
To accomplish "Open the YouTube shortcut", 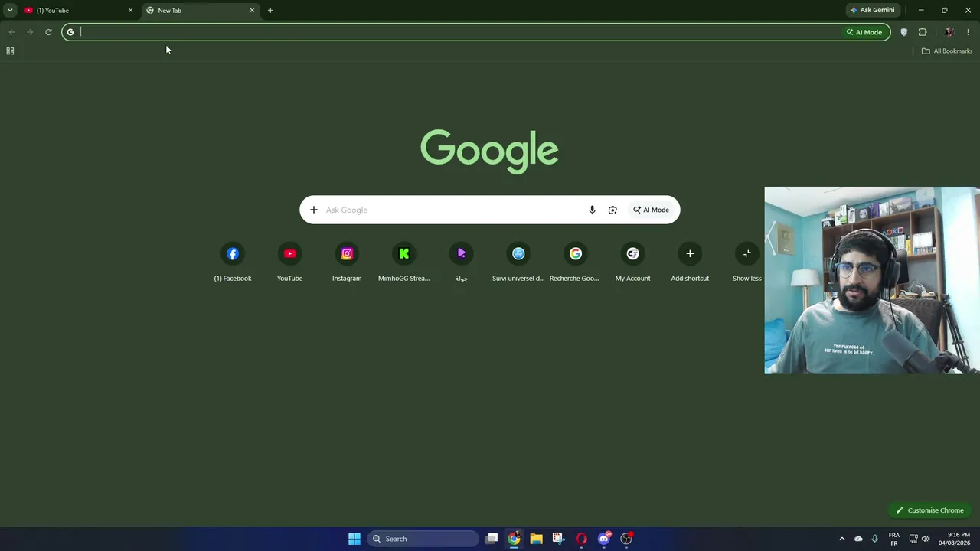I will coord(289,262).
